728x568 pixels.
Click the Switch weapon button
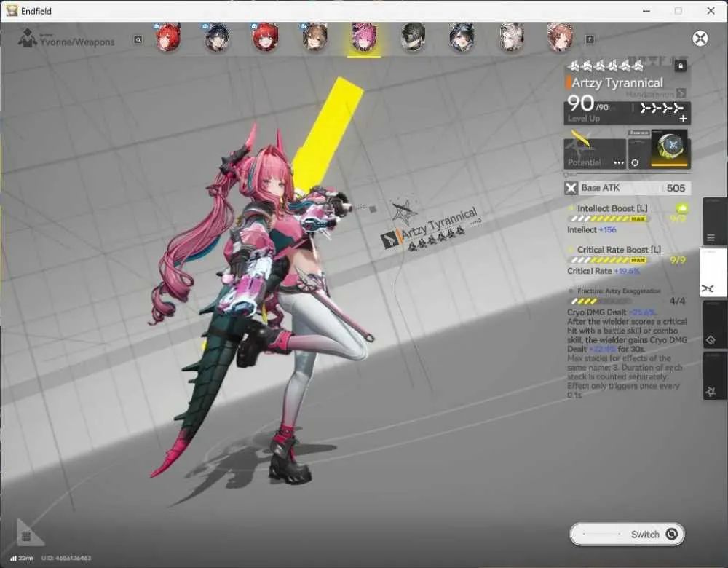click(x=628, y=534)
